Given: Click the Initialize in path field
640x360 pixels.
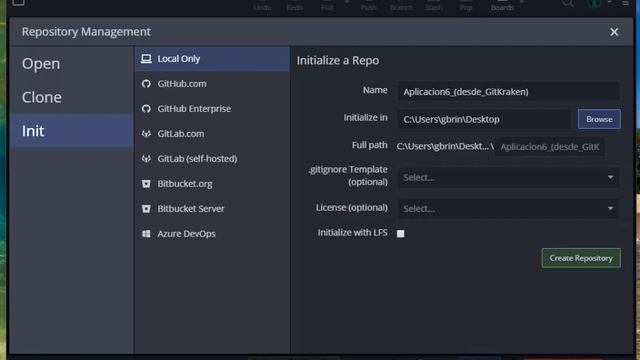Looking at the screenshot, I should tap(484, 119).
